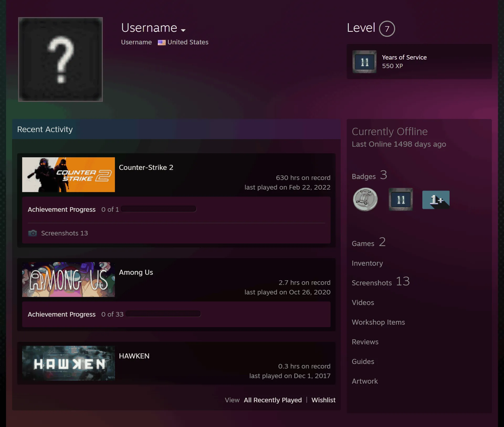Open the Pillar of Community coin badge
Viewport: 504px width, 427px height.
[365, 200]
